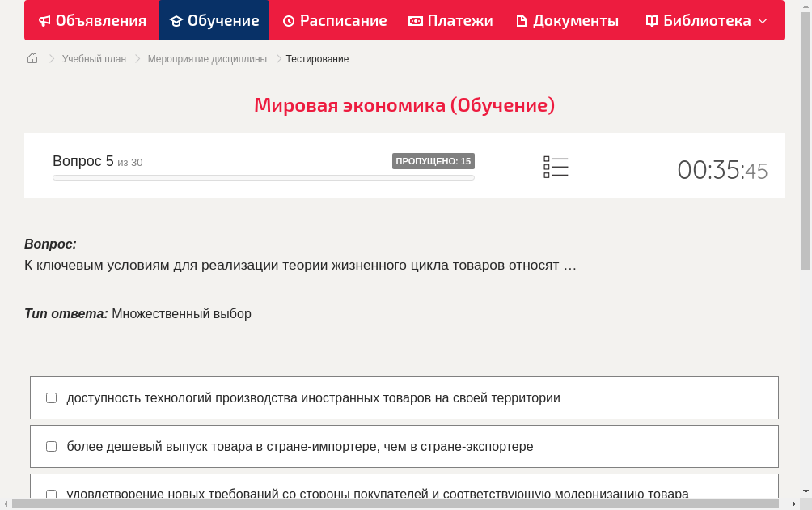
Task: Open the Платежи menu item
Action: coord(450,20)
